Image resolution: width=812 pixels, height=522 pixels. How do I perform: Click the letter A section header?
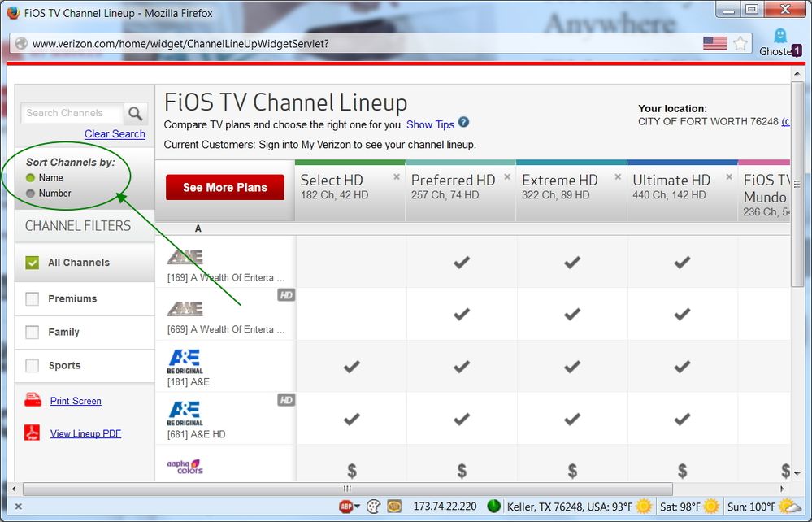(198, 228)
